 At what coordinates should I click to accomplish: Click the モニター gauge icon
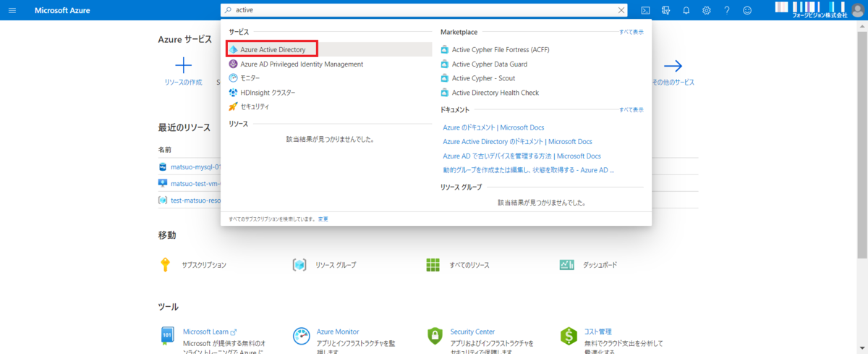click(234, 77)
